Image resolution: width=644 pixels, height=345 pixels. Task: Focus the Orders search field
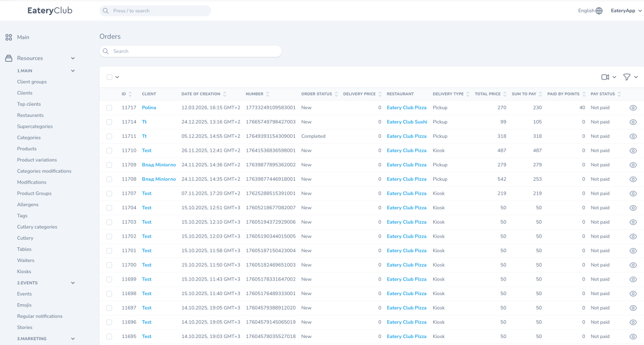click(191, 52)
